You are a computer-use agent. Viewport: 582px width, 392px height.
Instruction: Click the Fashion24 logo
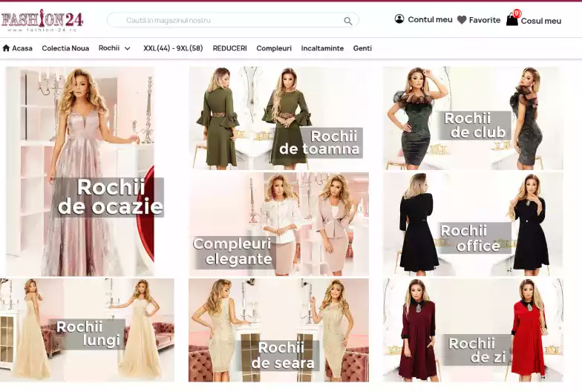pos(42,20)
